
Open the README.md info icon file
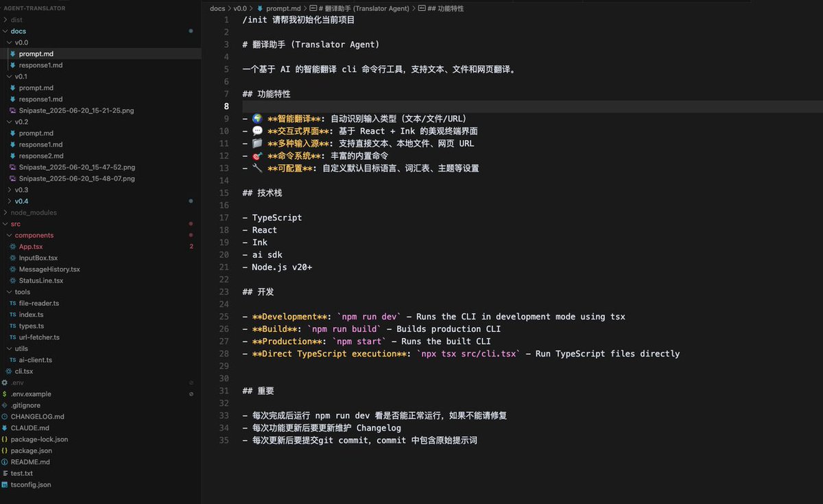click(5, 462)
